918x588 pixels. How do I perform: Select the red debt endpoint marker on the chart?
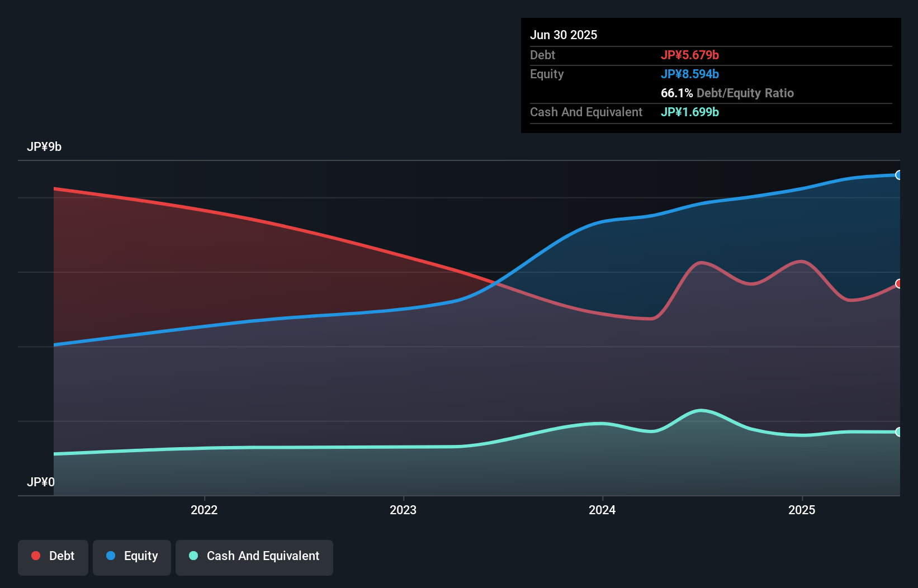(898, 283)
